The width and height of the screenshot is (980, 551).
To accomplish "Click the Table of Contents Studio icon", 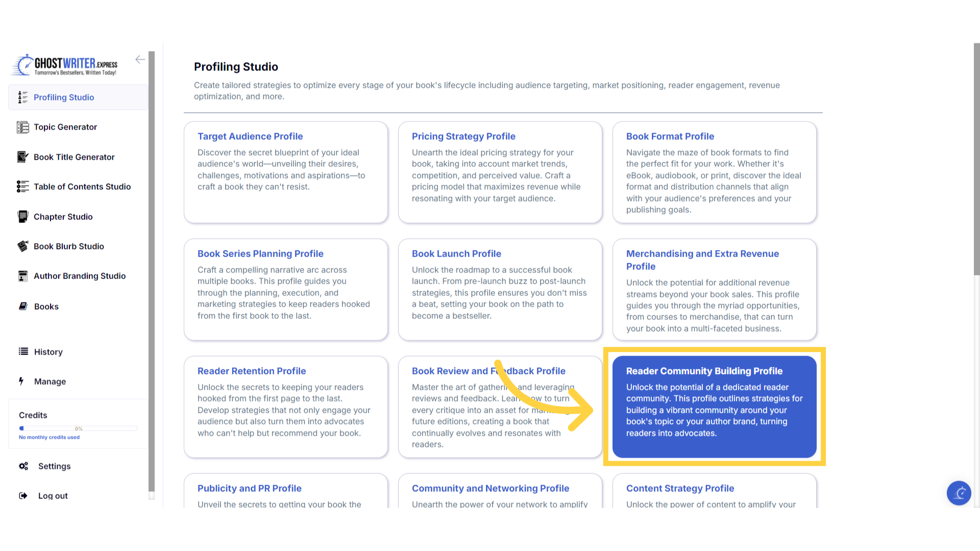I will (22, 187).
